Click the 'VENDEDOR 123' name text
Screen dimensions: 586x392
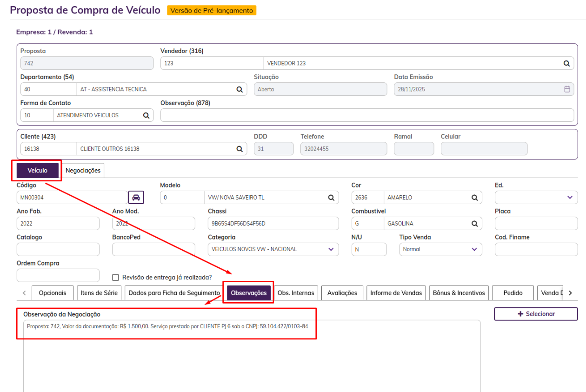click(286, 63)
